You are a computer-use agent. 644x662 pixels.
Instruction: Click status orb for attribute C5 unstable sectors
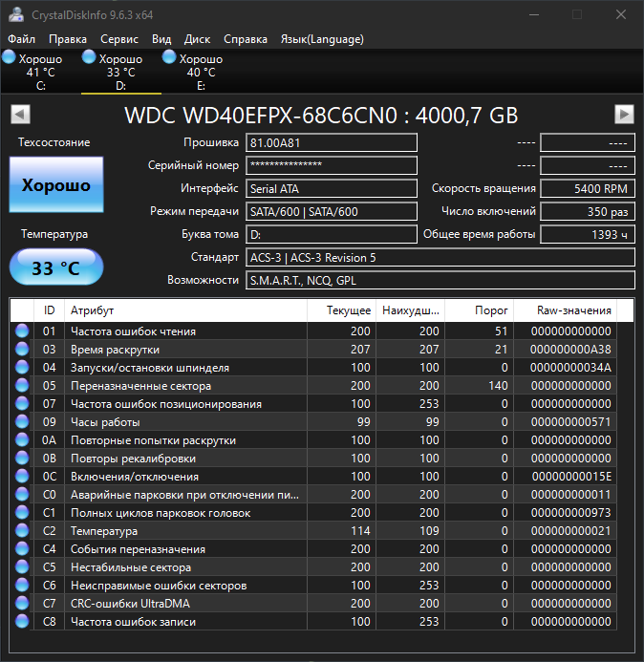(x=22, y=567)
